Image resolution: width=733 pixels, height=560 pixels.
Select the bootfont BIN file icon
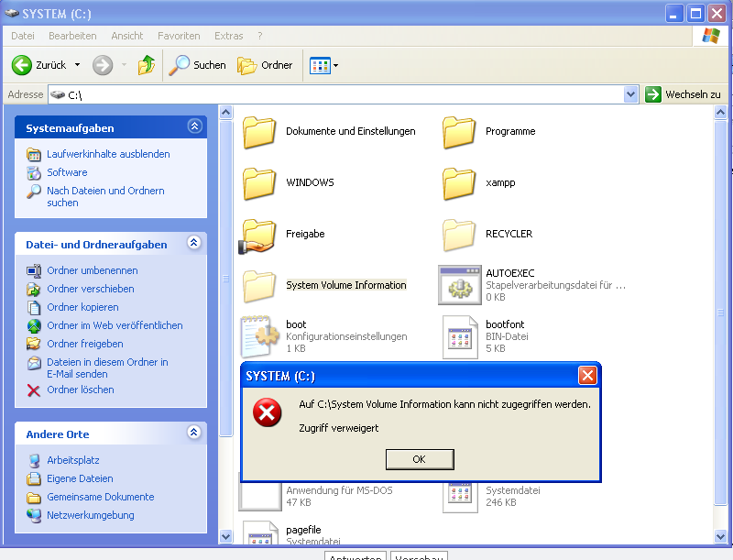[460, 337]
